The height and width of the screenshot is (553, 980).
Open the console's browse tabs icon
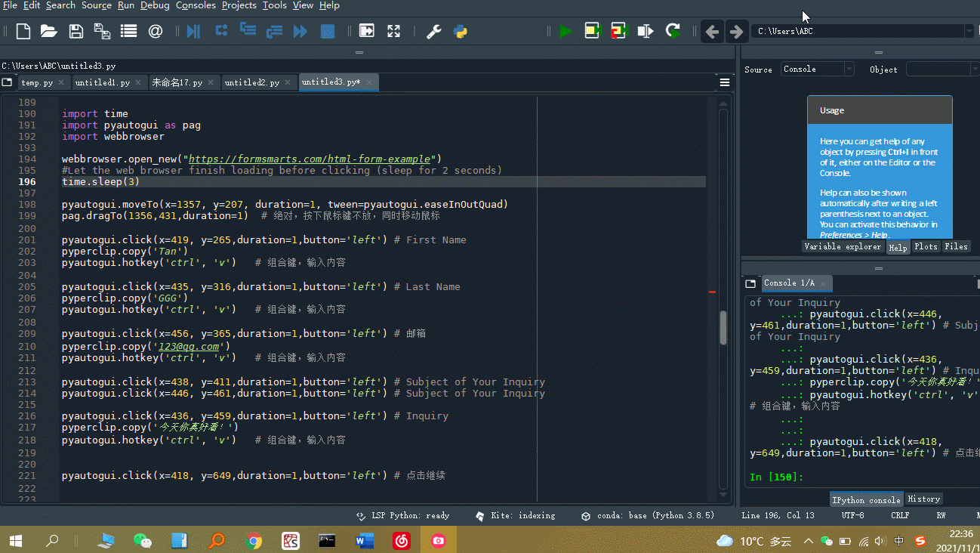coord(750,283)
